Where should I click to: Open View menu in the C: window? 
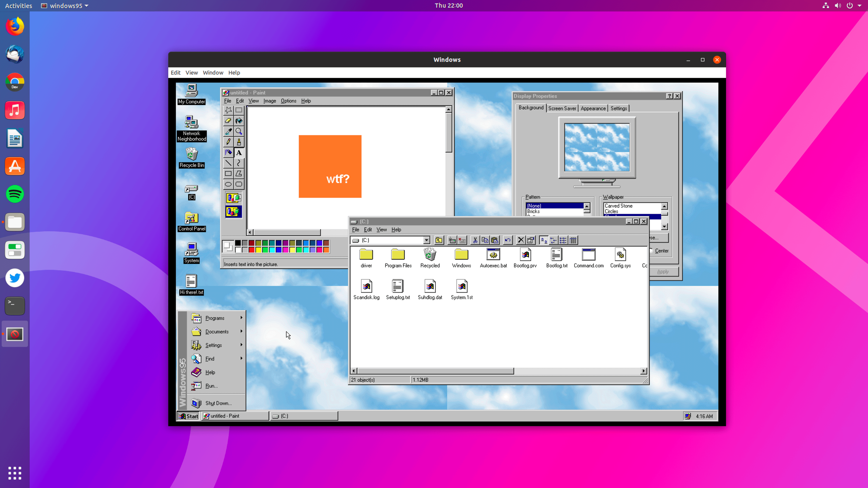point(381,230)
